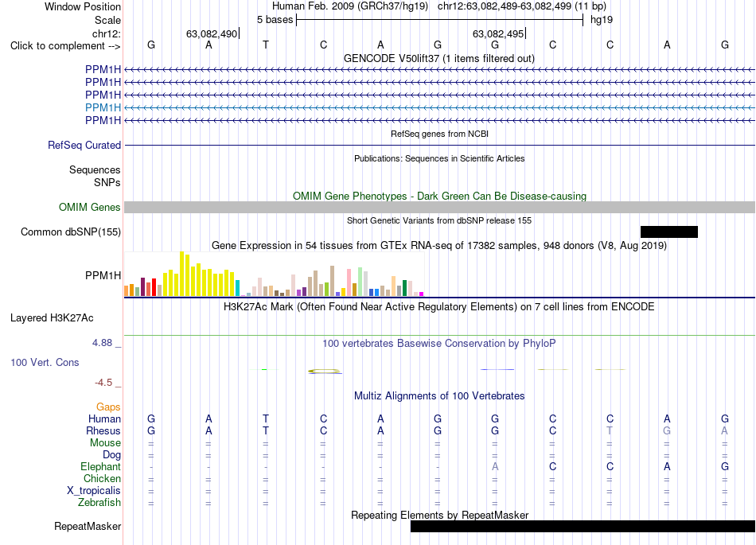The width and height of the screenshot is (756, 545).
Task: Click the PPM1H label beside expression chart
Action: [x=103, y=275]
